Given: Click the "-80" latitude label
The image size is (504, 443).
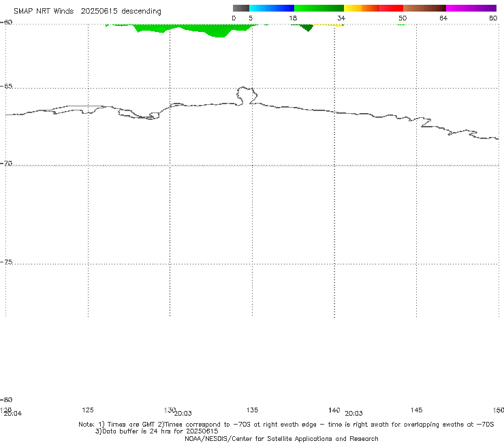Looking at the screenshot, I should point(6,399).
